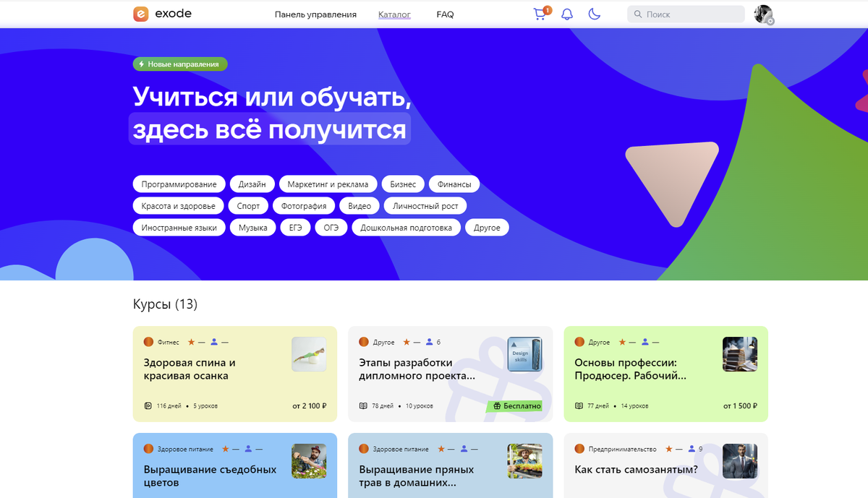
Task: Click the search magnifier icon
Action: pos(638,14)
